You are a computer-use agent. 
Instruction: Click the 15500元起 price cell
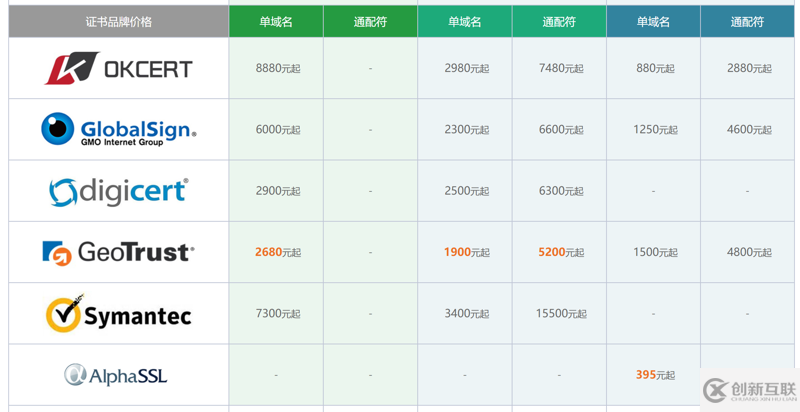(x=561, y=314)
